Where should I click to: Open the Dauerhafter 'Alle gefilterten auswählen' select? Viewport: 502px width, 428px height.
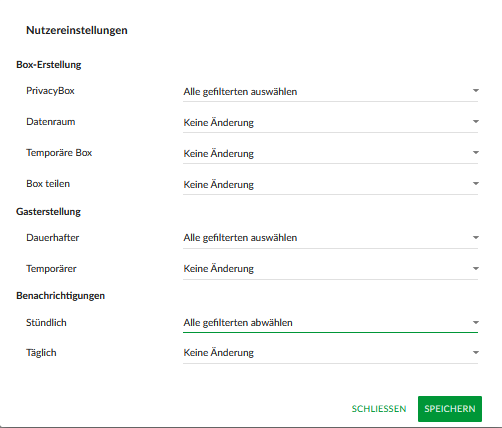(330, 238)
